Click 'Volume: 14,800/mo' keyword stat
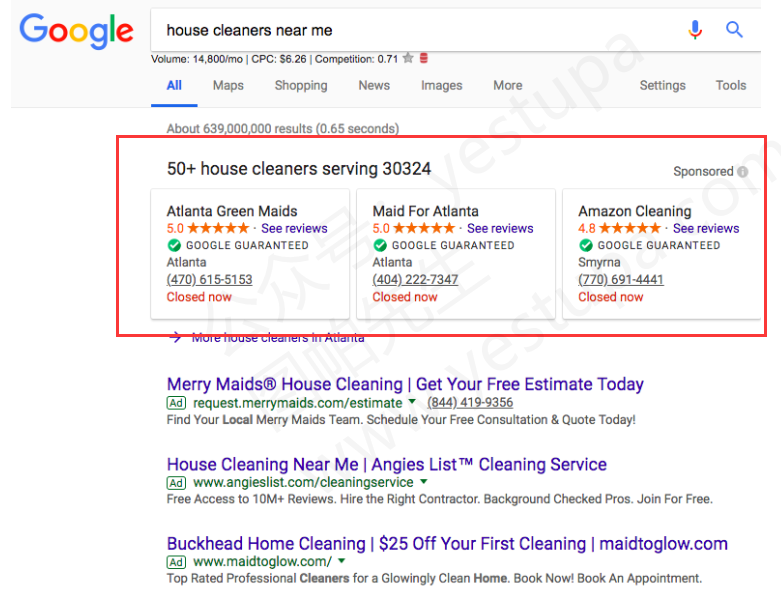781x607 pixels. click(197, 59)
